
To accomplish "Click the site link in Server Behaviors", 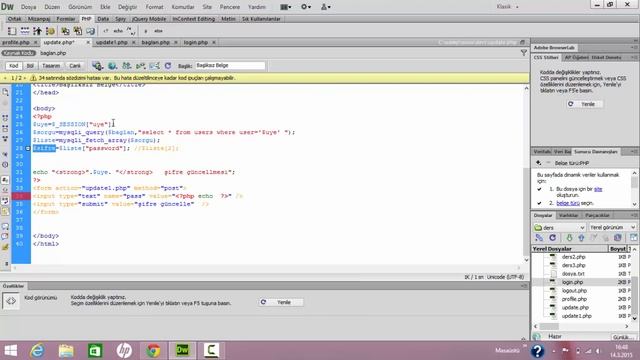I will tap(598, 189).
